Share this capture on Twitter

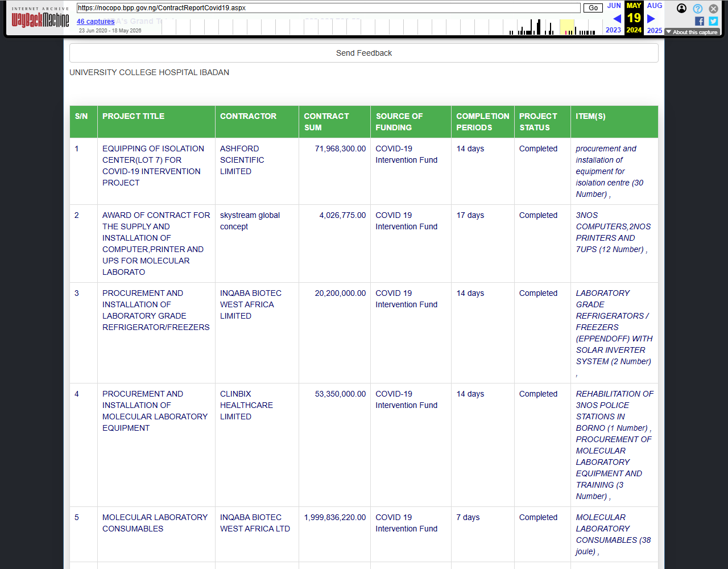[x=713, y=21]
